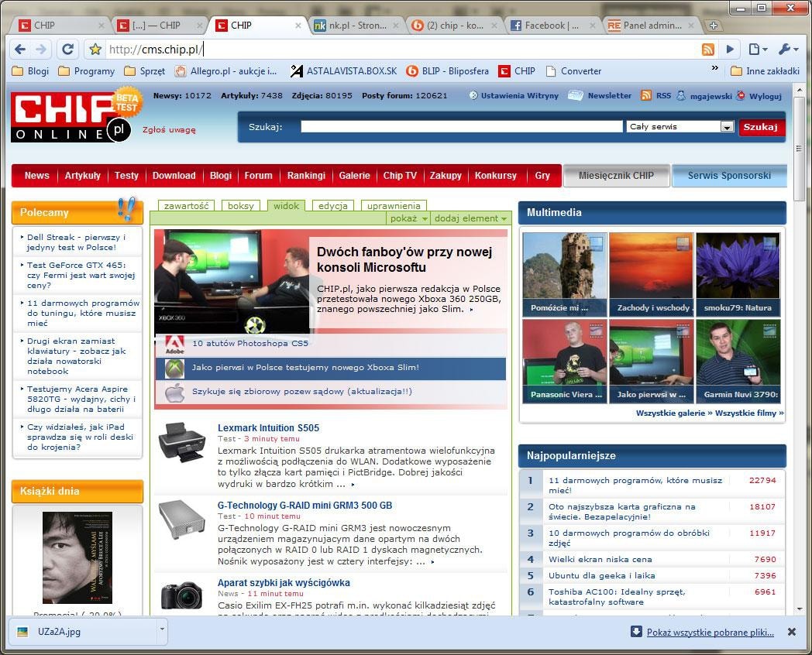Click the Miesięcznik CHIP button
812x655 pixels.
[616, 176]
